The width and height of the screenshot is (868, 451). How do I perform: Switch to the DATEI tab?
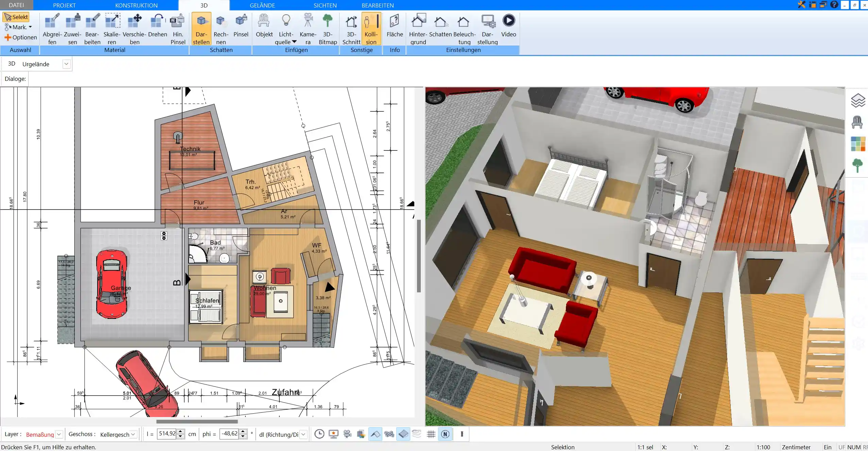click(x=16, y=5)
